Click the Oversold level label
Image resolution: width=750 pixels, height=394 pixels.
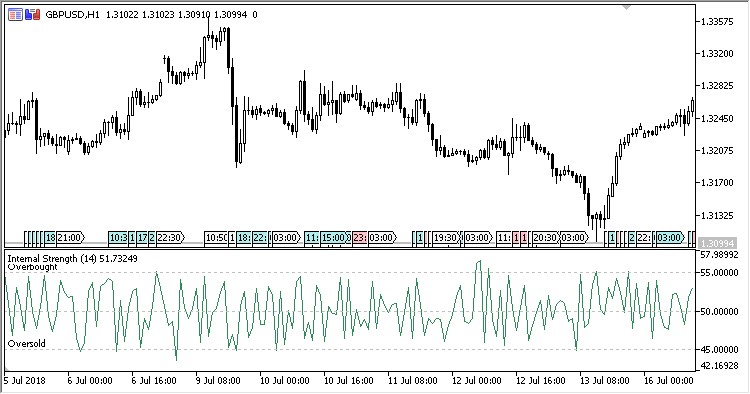pyautogui.click(x=26, y=343)
